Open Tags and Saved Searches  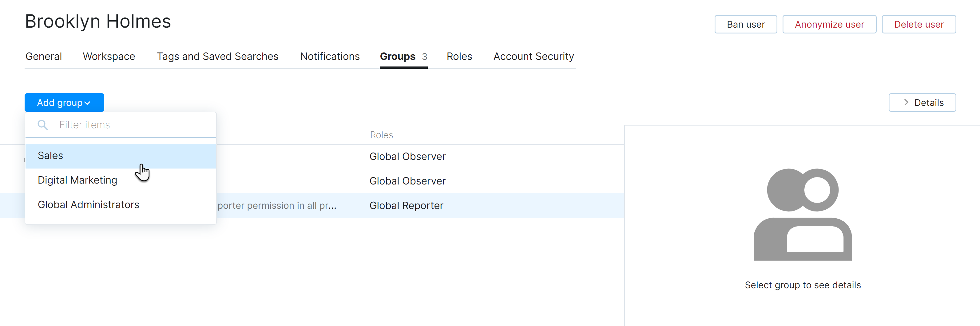coord(217,56)
